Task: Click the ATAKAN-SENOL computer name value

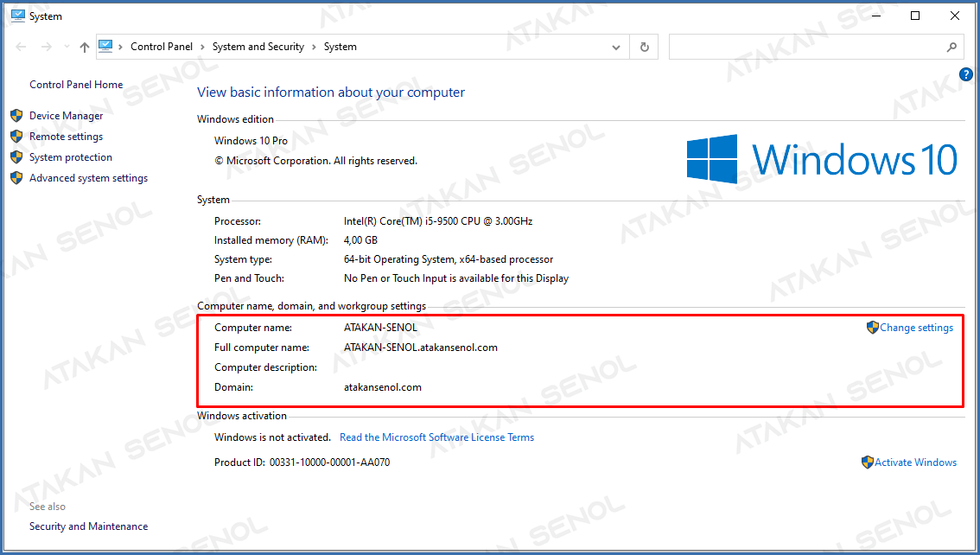Action: [380, 328]
